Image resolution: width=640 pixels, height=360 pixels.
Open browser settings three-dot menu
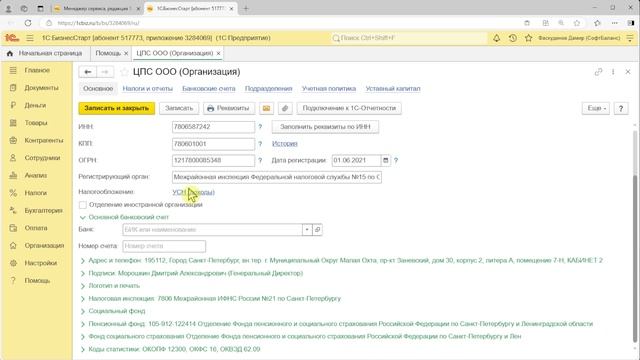[x=615, y=23]
